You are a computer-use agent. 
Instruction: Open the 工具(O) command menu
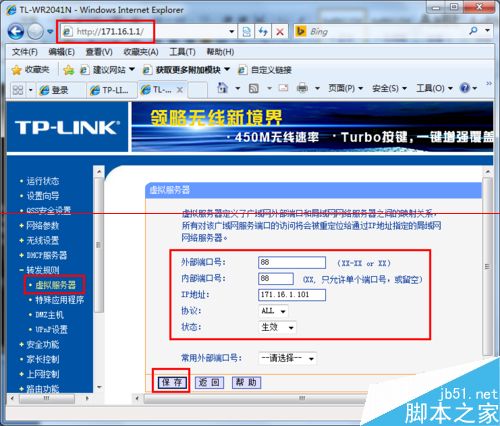tap(434, 88)
